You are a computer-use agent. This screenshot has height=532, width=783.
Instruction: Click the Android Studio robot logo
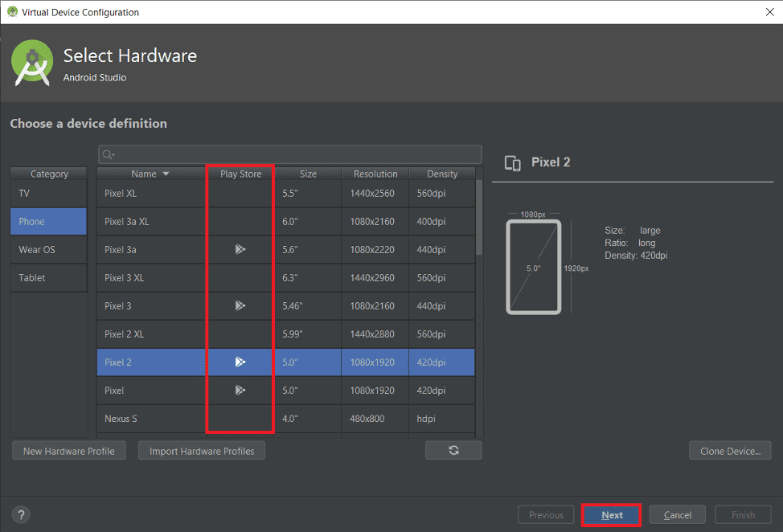pos(31,61)
